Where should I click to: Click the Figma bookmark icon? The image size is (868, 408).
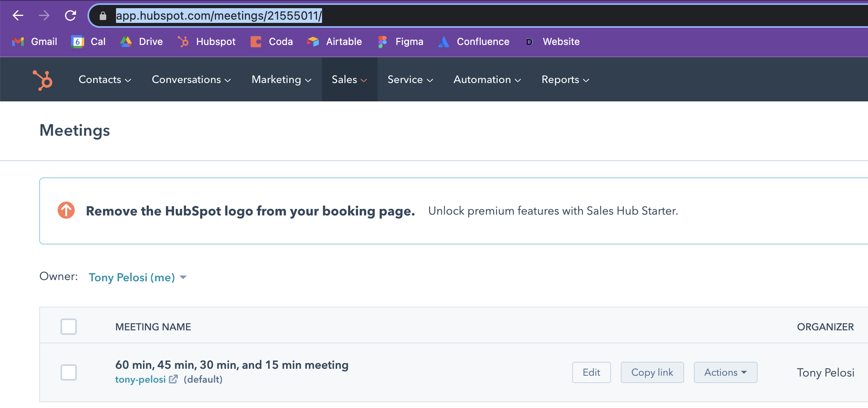pos(383,42)
